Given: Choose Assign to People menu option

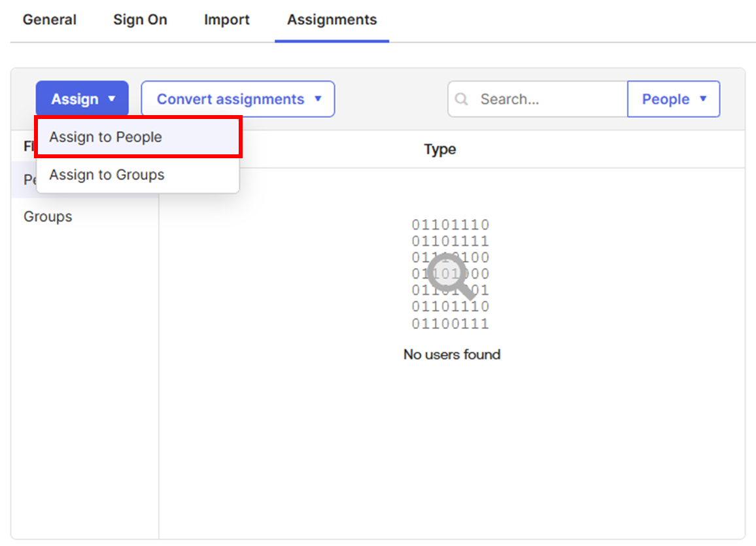Looking at the screenshot, I should [x=138, y=137].
